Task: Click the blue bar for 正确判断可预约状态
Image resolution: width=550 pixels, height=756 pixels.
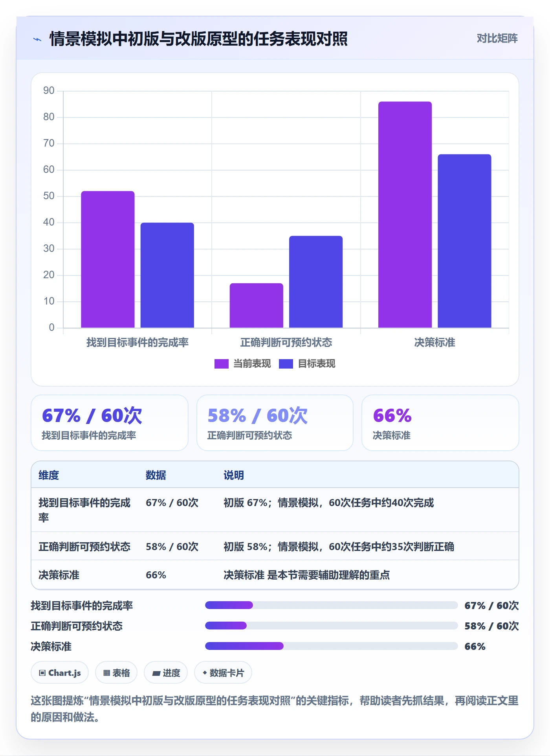Action: pyautogui.click(x=316, y=282)
